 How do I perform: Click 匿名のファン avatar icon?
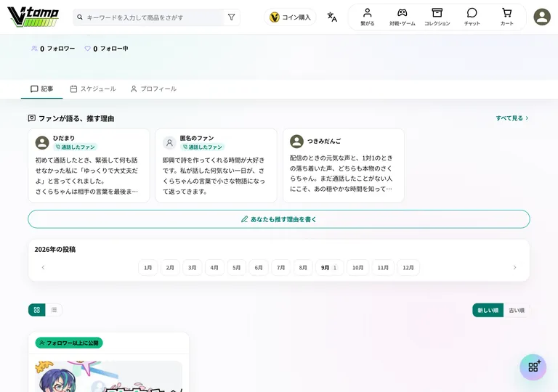tap(169, 142)
